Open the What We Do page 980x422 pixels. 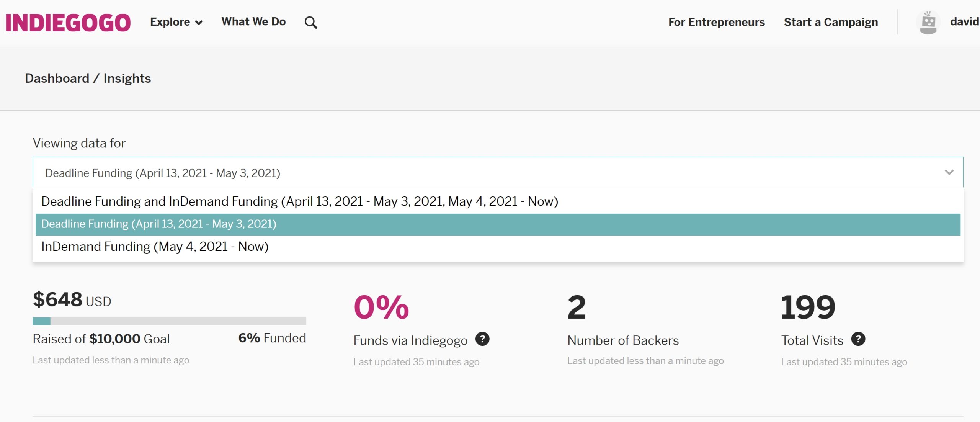coord(253,21)
